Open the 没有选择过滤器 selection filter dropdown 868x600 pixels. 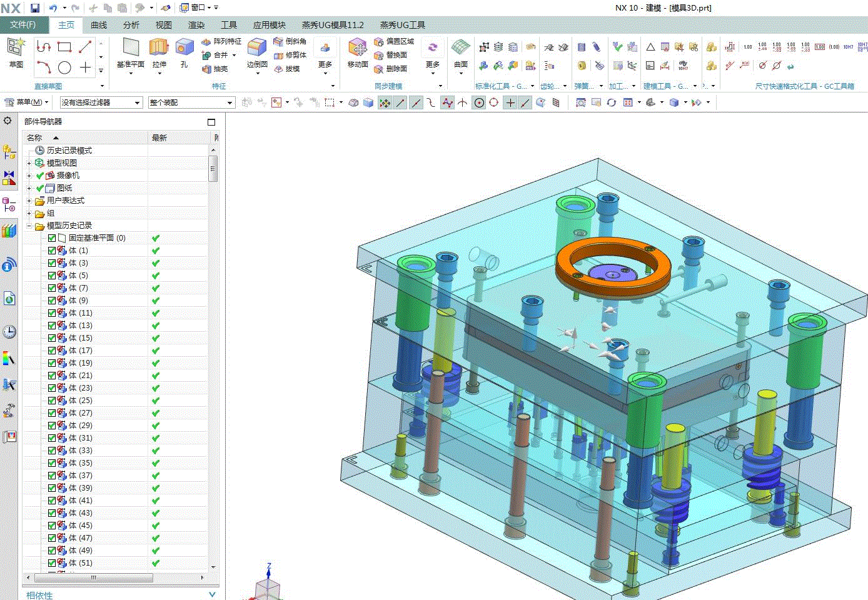coord(101,102)
